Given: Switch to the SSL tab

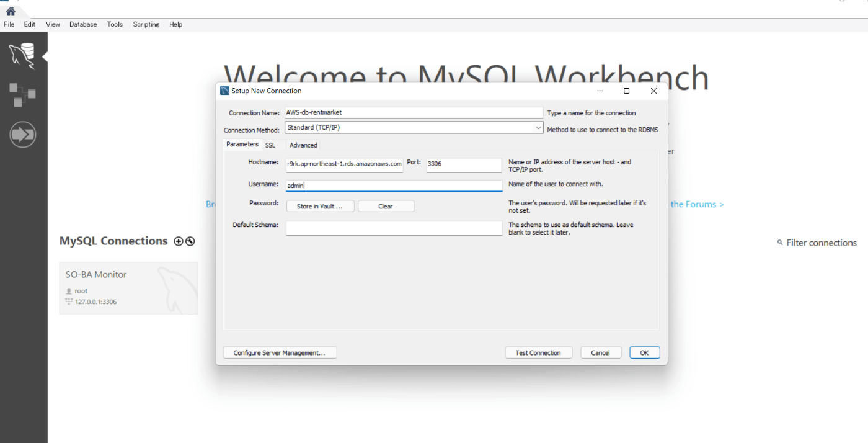Looking at the screenshot, I should [270, 145].
